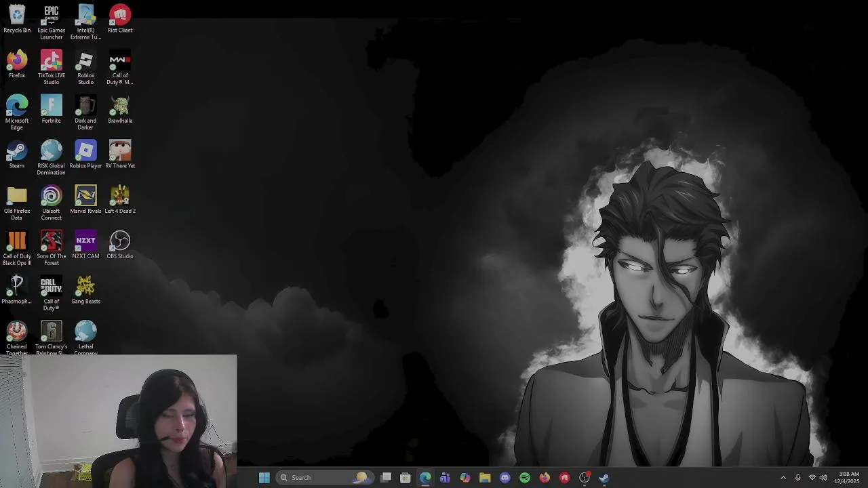Select the Lethal Company shortcut
Image resolution: width=868 pixels, height=488 pixels.
click(85, 338)
